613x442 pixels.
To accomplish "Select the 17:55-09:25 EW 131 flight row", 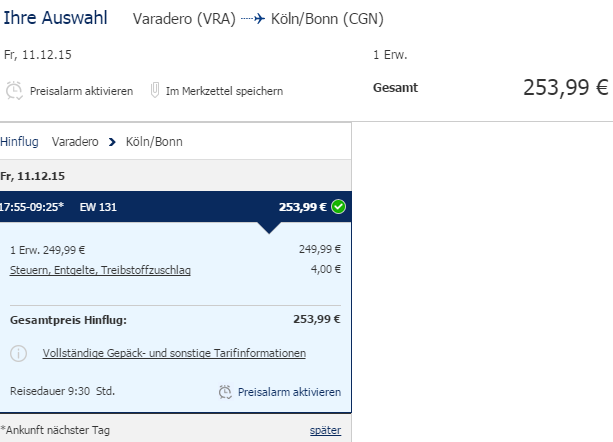I will (x=176, y=207).
